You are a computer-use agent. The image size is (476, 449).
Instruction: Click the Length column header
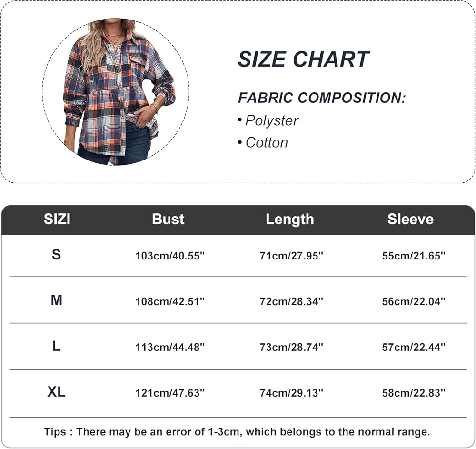pyautogui.click(x=289, y=219)
